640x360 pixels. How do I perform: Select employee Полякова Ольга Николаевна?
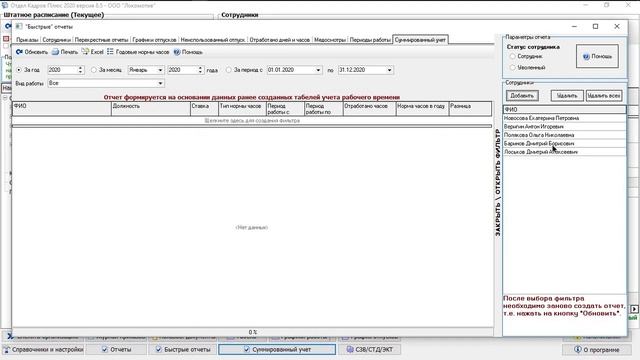(564, 135)
